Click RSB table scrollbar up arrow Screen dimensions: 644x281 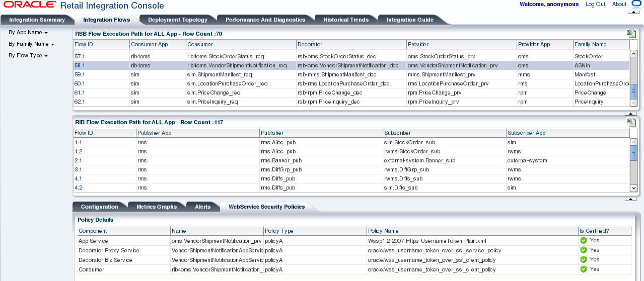[634, 53]
